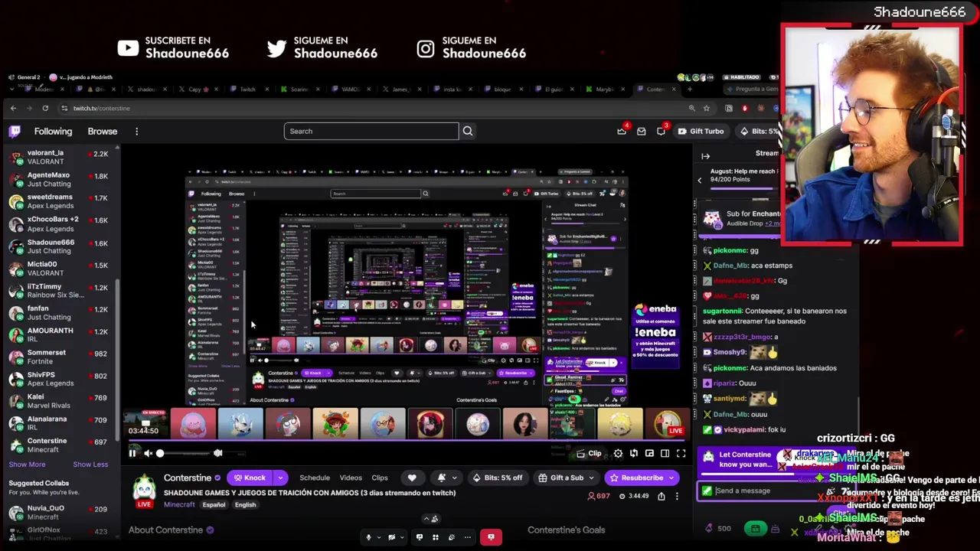
Task: Click the Español tag
Action: click(214, 505)
